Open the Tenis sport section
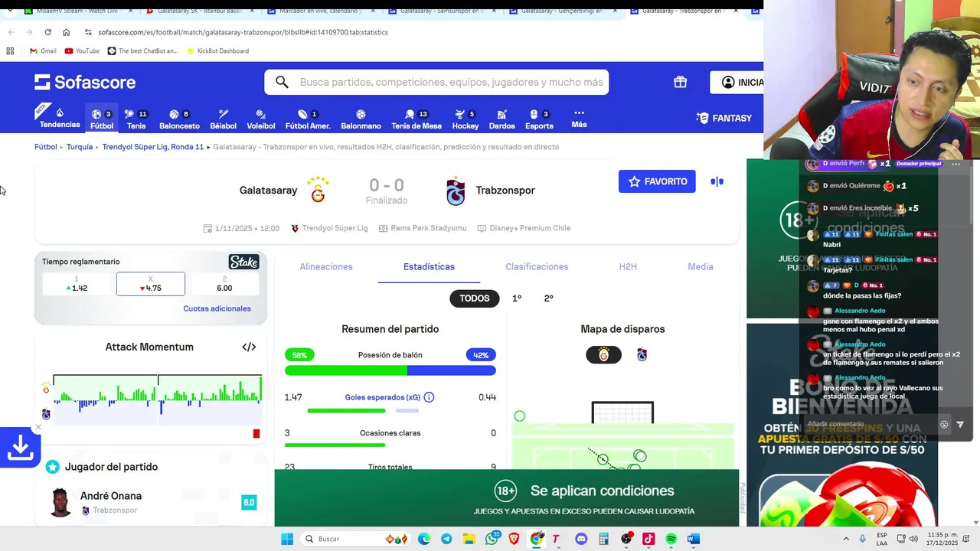The image size is (980, 551). 136,118
